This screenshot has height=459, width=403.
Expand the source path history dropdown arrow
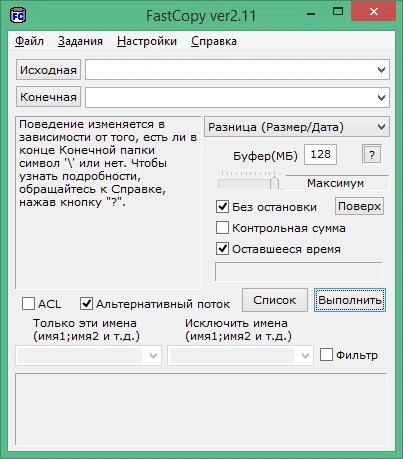[381, 70]
